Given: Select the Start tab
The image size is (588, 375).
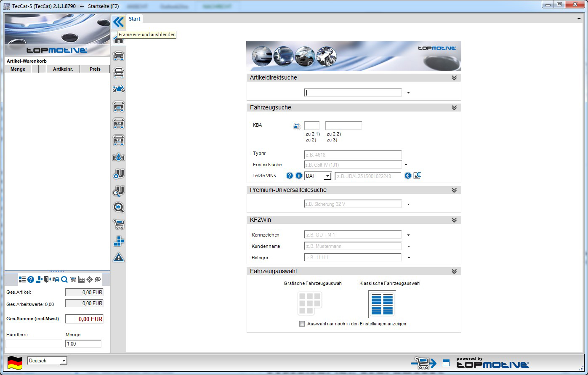Looking at the screenshot, I should coord(135,19).
